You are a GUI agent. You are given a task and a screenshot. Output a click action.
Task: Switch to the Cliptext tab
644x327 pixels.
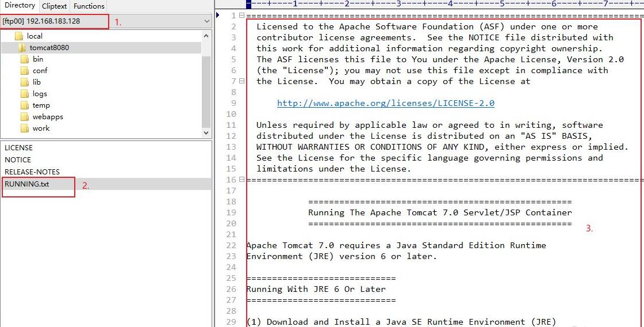click(55, 6)
